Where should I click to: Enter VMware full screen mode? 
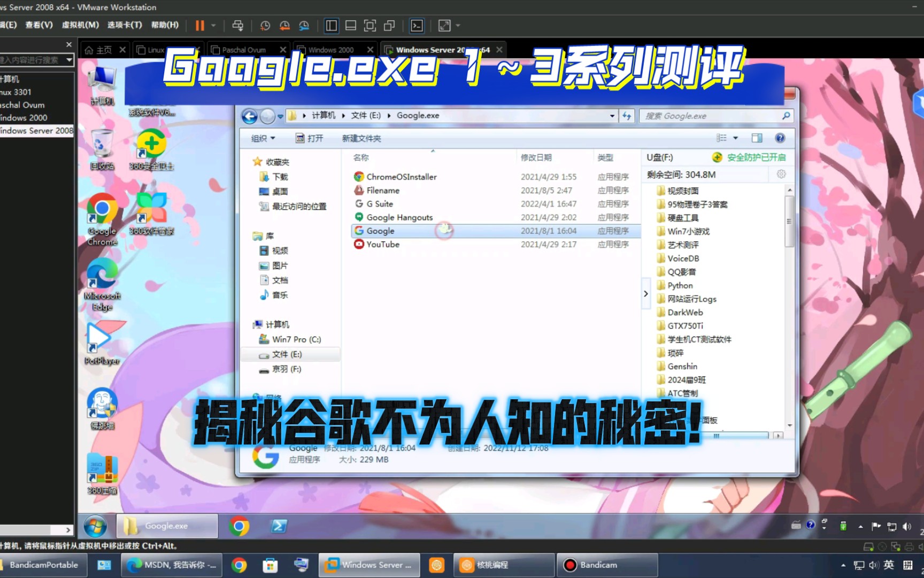370,25
